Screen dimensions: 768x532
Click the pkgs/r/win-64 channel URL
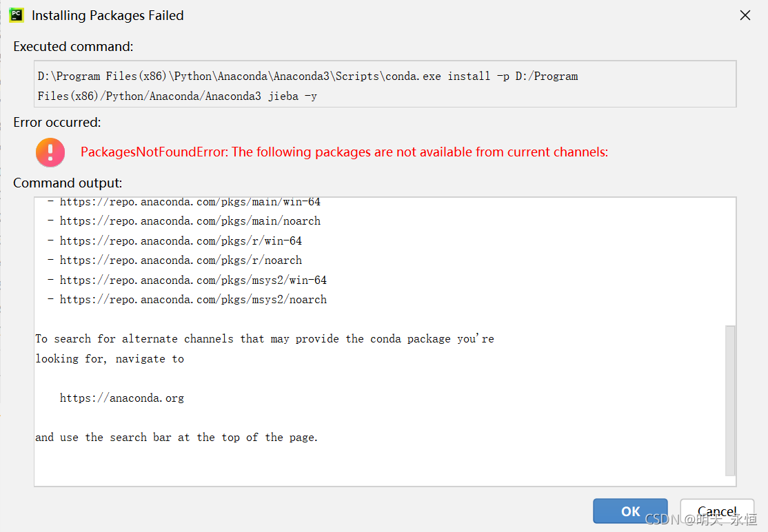click(181, 241)
